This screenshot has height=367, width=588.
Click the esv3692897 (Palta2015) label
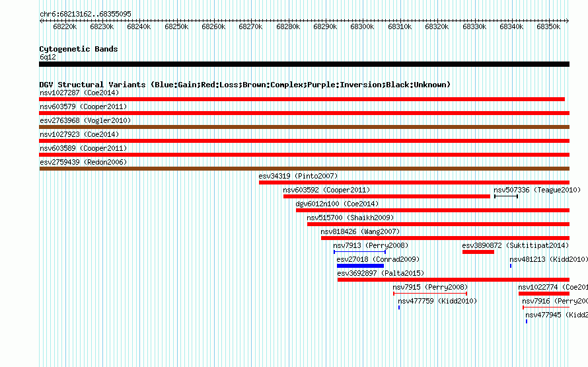(x=381, y=273)
